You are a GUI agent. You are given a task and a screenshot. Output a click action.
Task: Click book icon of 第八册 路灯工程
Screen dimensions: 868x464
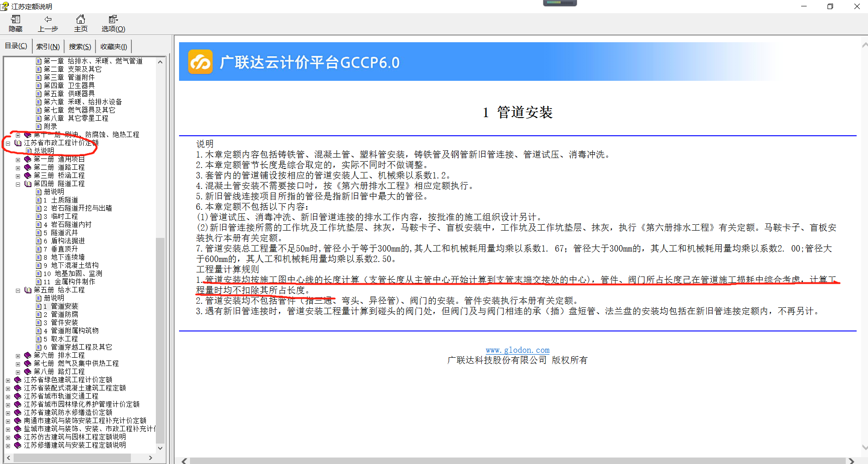coord(28,371)
